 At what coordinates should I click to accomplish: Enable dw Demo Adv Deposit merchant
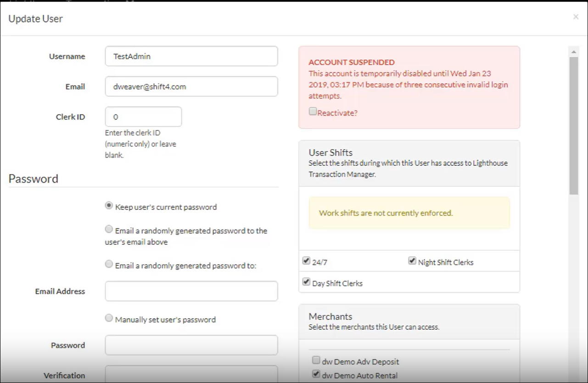click(x=316, y=360)
